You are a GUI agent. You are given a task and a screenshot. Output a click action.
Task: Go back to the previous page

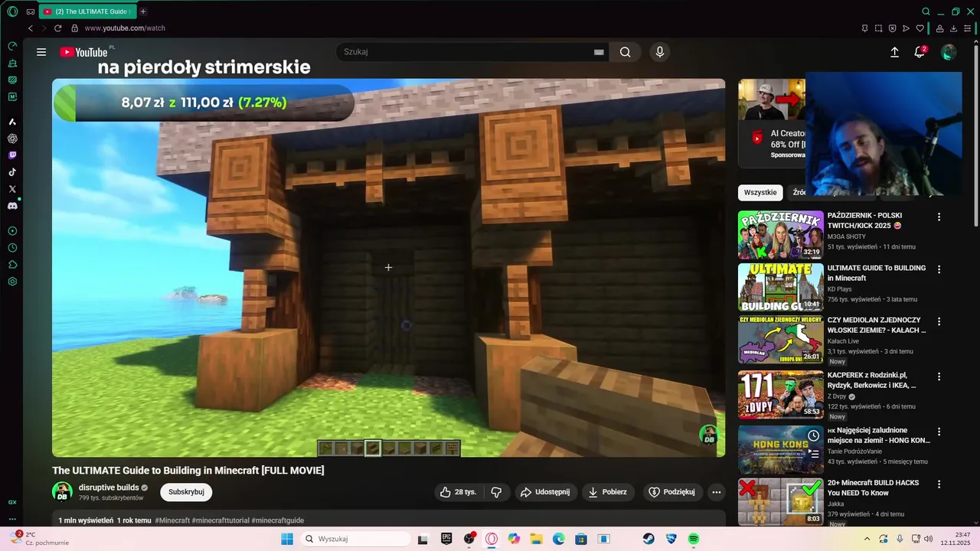point(31,28)
